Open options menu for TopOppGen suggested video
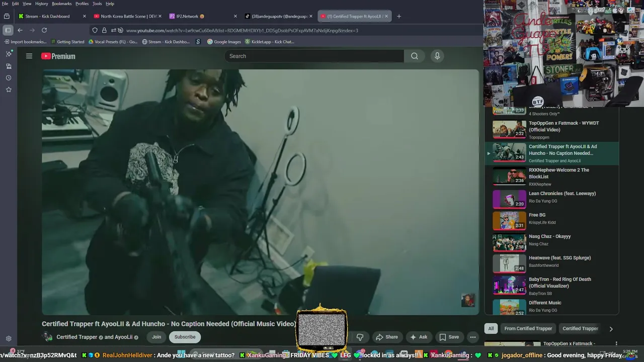This screenshot has height=362, width=644. click(x=616, y=344)
